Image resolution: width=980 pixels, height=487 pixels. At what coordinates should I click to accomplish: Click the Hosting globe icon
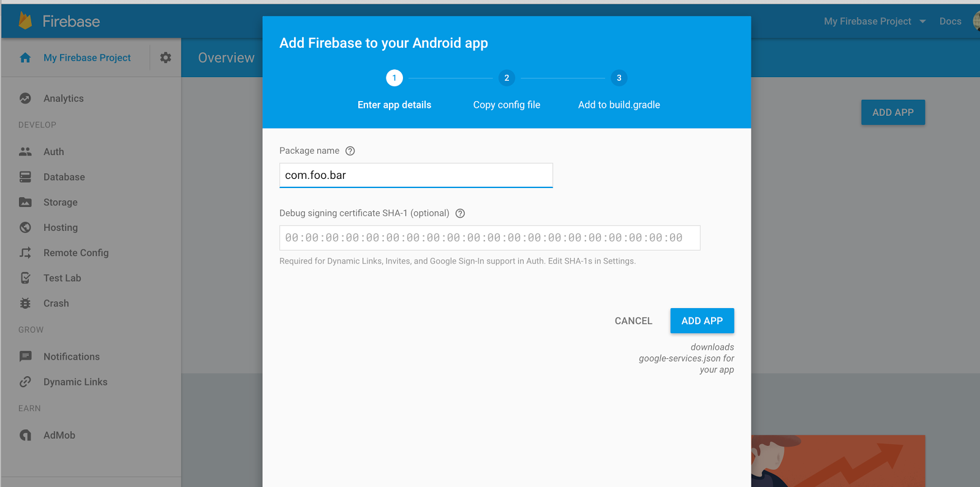click(x=25, y=227)
